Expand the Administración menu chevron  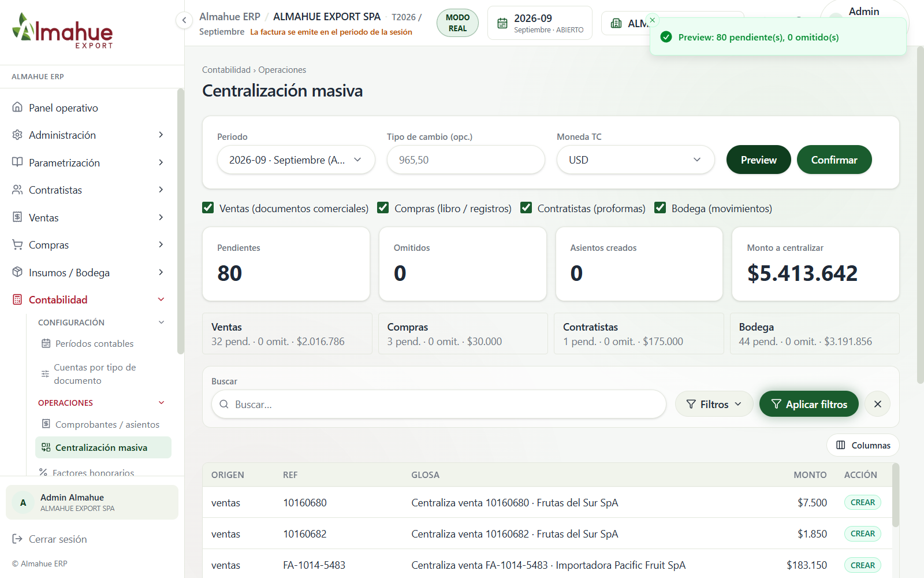click(161, 135)
